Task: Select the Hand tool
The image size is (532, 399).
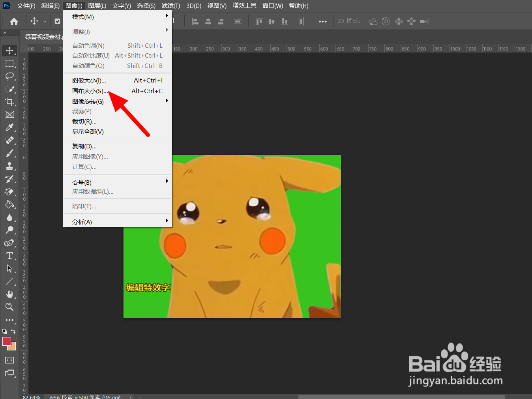Action: pos(9,294)
